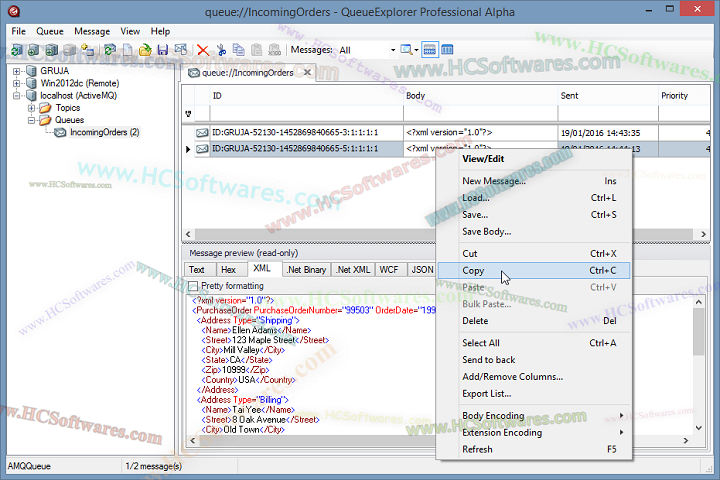Image resolution: width=720 pixels, height=480 pixels.
Task: Click the new queue star icon
Action: pyautogui.click(x=87, y=50)
